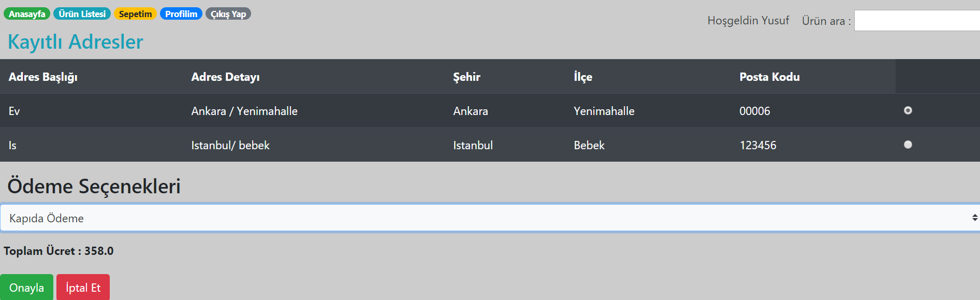The width and height of the screenshot is (980, 300).
Task: Focus the Ürün ara search field
Action: point(916,21)
